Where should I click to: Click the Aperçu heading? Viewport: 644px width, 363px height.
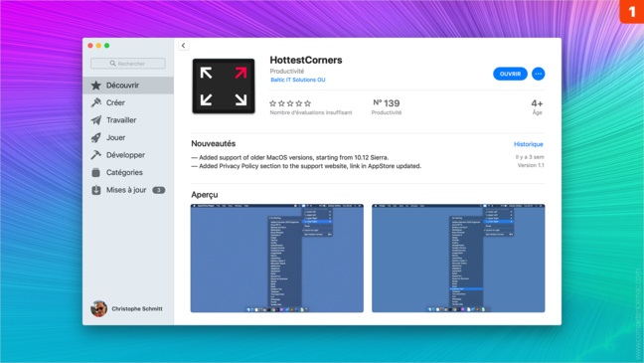pyautogui.click(x=205, y=195)
